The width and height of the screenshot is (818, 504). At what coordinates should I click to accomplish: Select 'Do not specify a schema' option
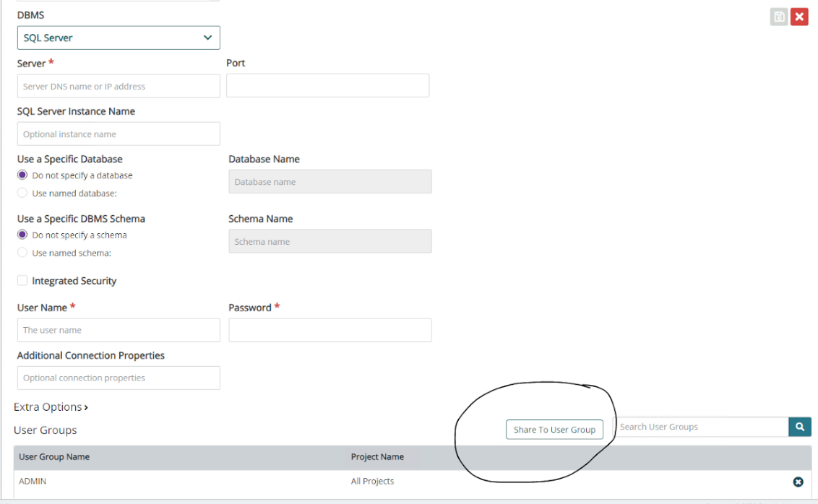pos(22,235)
